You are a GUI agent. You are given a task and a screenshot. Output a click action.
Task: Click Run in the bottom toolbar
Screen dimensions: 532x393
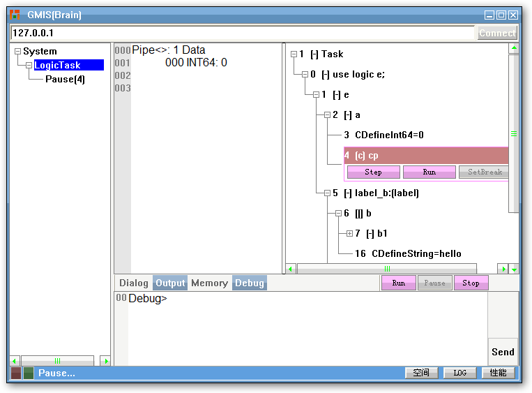[399, 283]
